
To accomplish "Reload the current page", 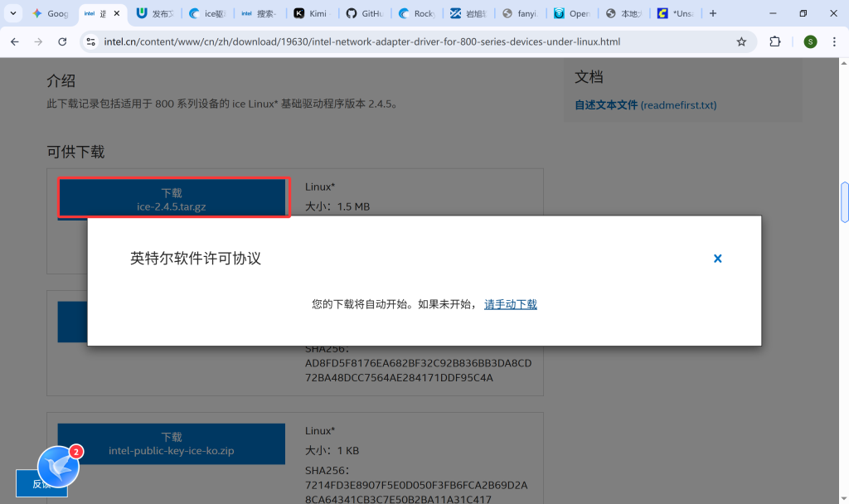I will click(x=62, y=41).
